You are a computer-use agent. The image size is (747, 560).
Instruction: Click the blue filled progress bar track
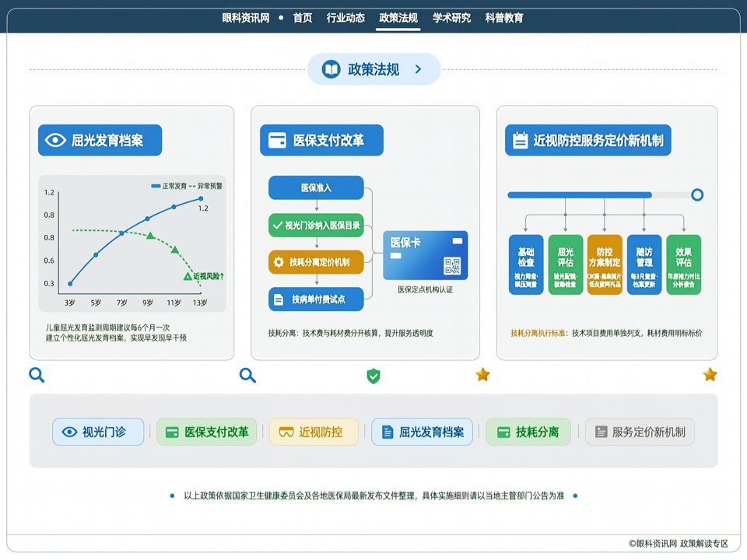tap(579, 194)
